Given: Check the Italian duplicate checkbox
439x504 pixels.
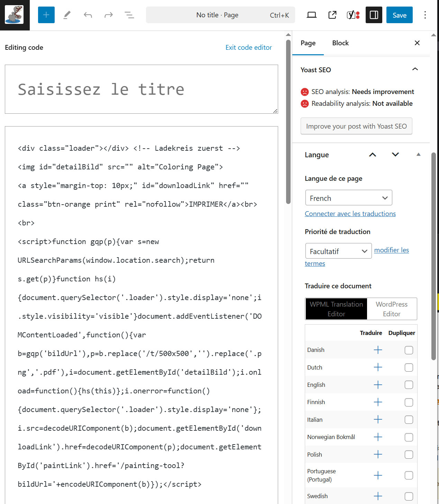Looking at the screenshot, I should (x=409, y=420).
